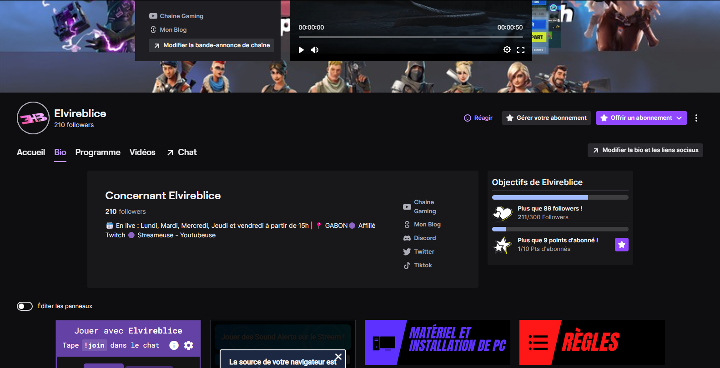This screenshot has width=720, height=368.
Task: Open settings gear in Jouer avec panel
Action: pyautogui.click(x=188, y=345)
